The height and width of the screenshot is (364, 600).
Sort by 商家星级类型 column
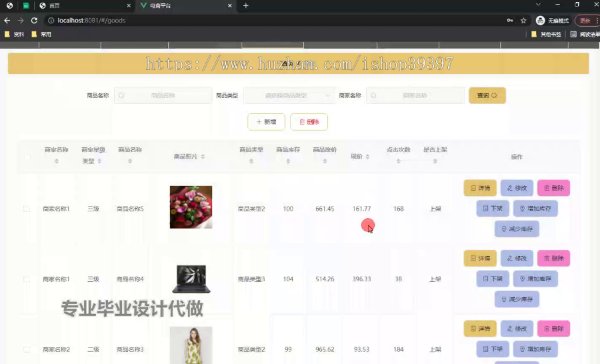(99, 161)
